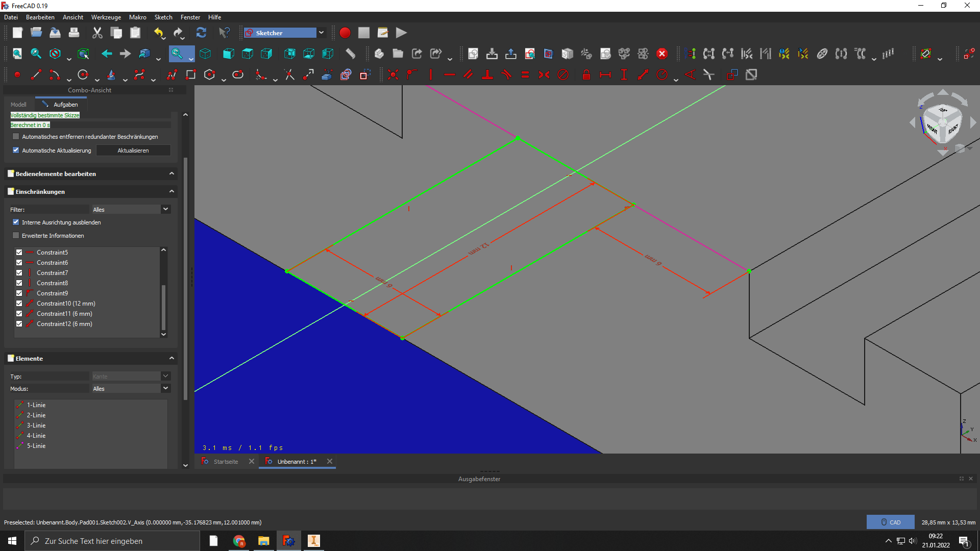Toggle Automatische Aktualisierung checkbox
980x551 pixels.
coord(16,151)
